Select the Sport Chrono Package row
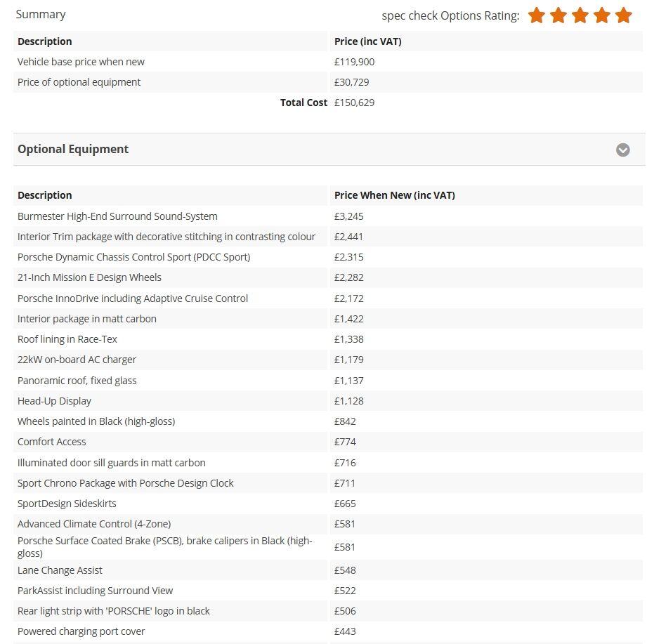 (126, 483)
